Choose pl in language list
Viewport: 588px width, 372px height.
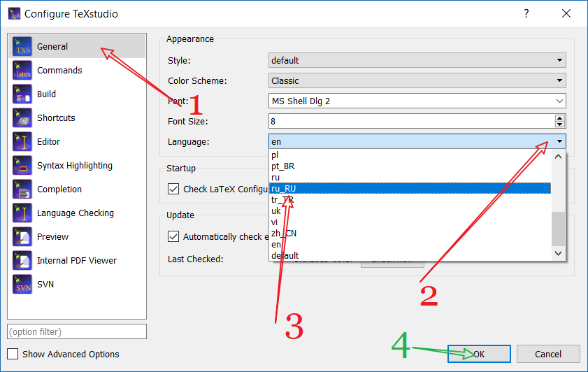pos(410,155)
